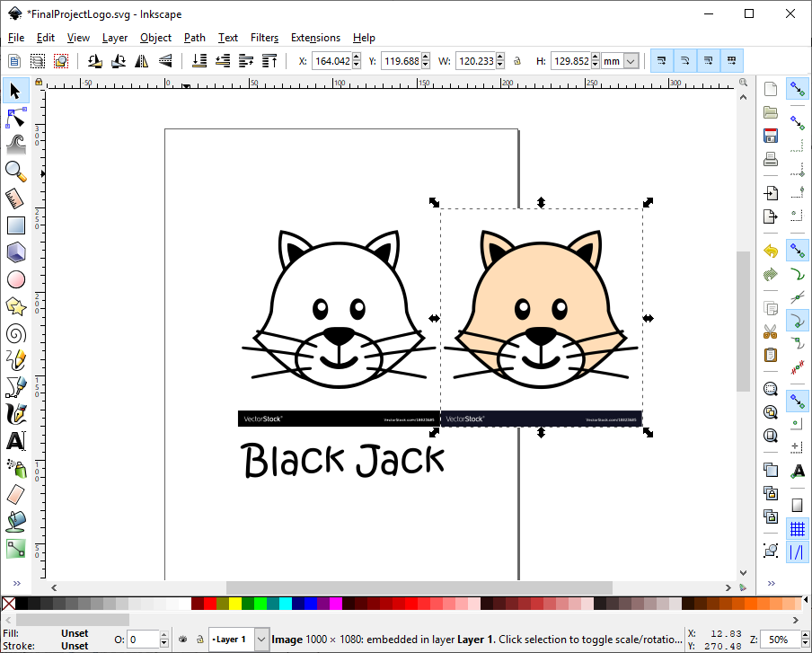Image resolution: width=812 pixels, height=653 pixels.
Task: Select the Node editing tool
Action: coord(15,118)
